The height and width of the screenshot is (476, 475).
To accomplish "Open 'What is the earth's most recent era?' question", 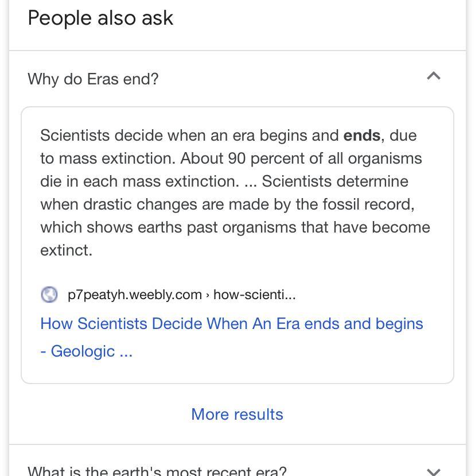I will [157, 471].
